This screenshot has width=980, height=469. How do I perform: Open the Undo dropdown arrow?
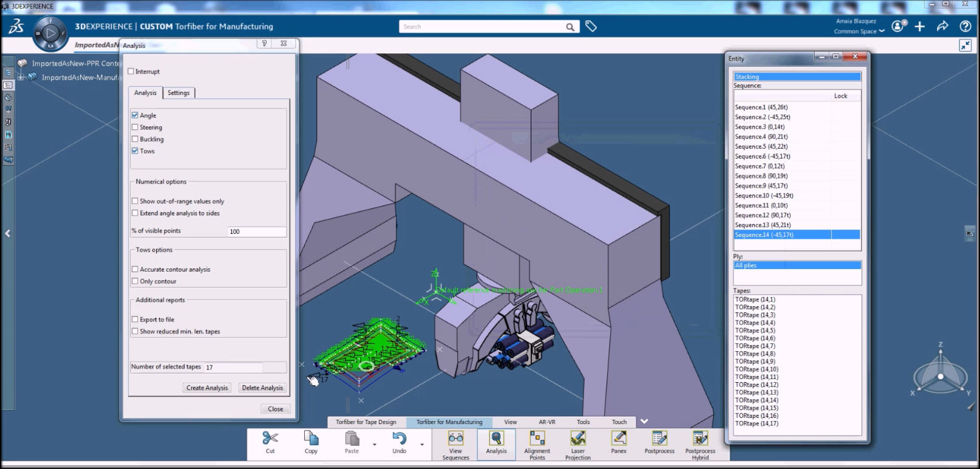tap(421, 445)
